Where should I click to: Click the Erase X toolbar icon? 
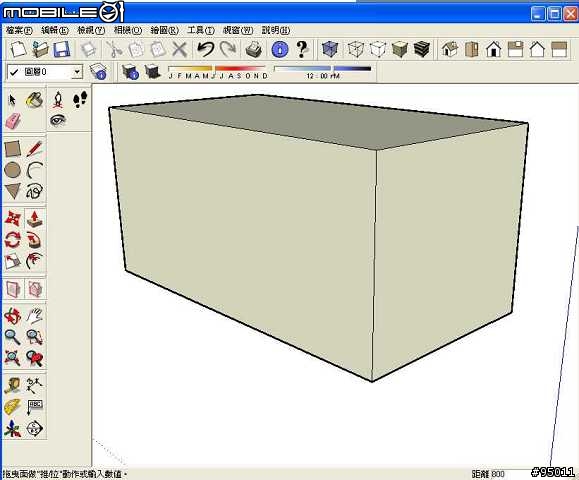(x=180, y=49)
